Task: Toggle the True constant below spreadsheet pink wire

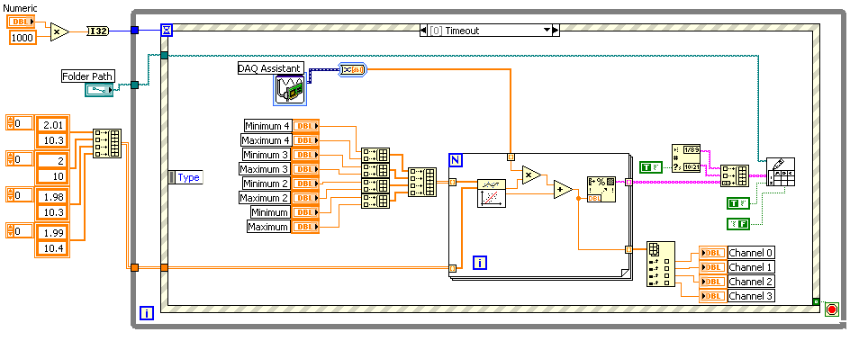Action: (738, 203)
